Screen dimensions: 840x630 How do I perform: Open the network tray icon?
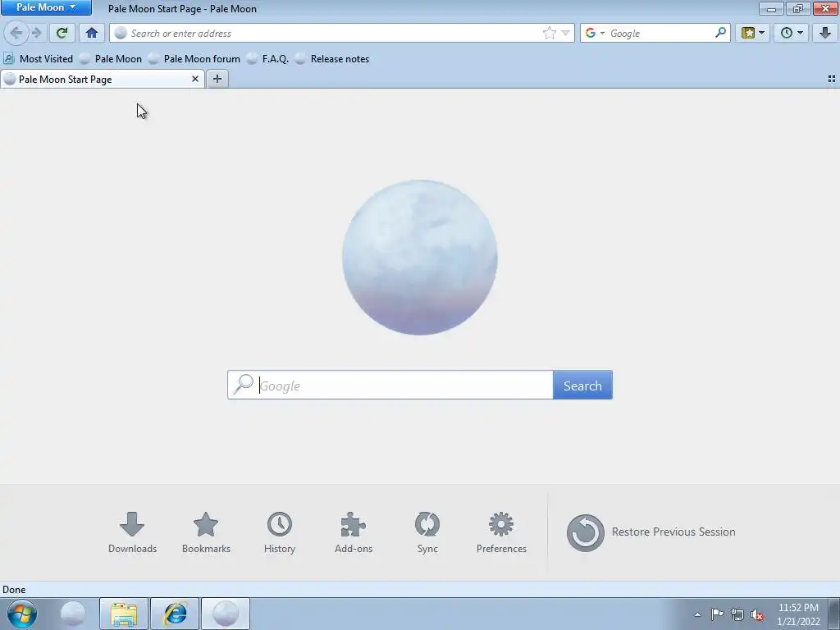(x=737, y=614)
